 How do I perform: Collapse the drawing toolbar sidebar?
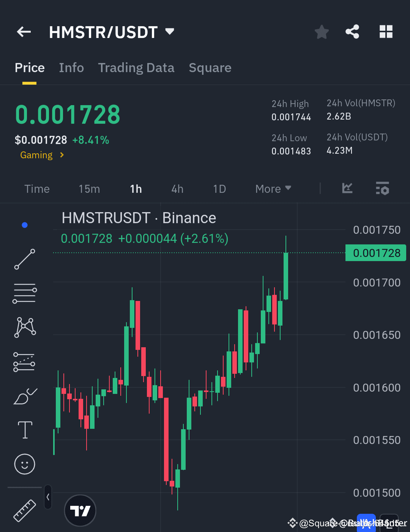[48, 497]
